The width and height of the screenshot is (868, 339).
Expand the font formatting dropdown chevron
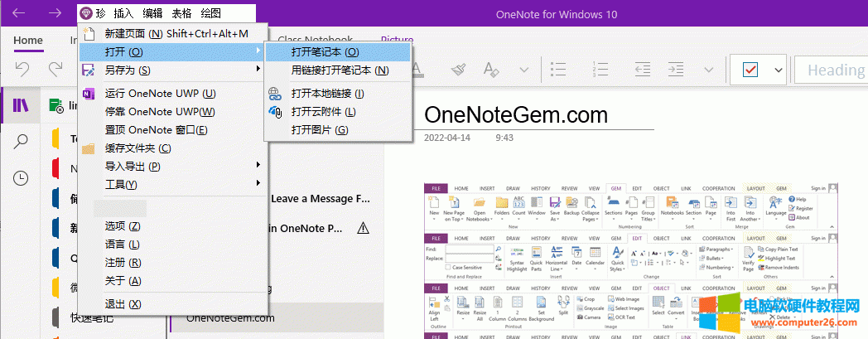pyautogui.click(x=524, y=70)
